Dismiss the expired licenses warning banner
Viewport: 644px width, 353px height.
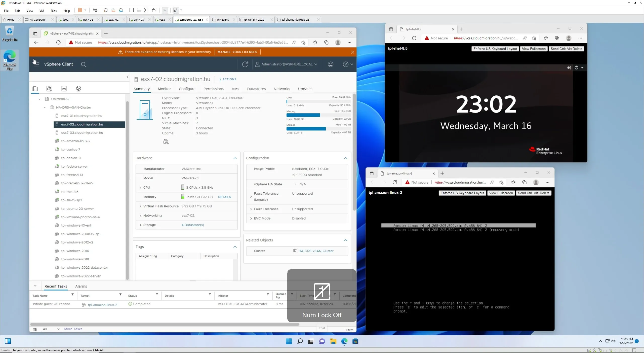pos(352,52)
